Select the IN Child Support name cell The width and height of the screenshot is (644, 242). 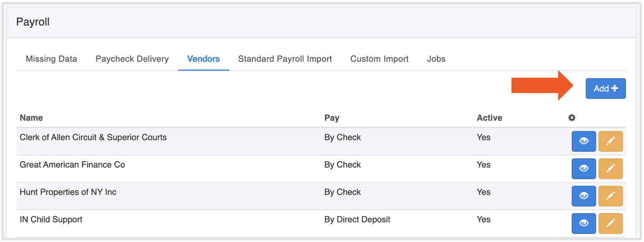pyautogui.click(x=51, y=220)
